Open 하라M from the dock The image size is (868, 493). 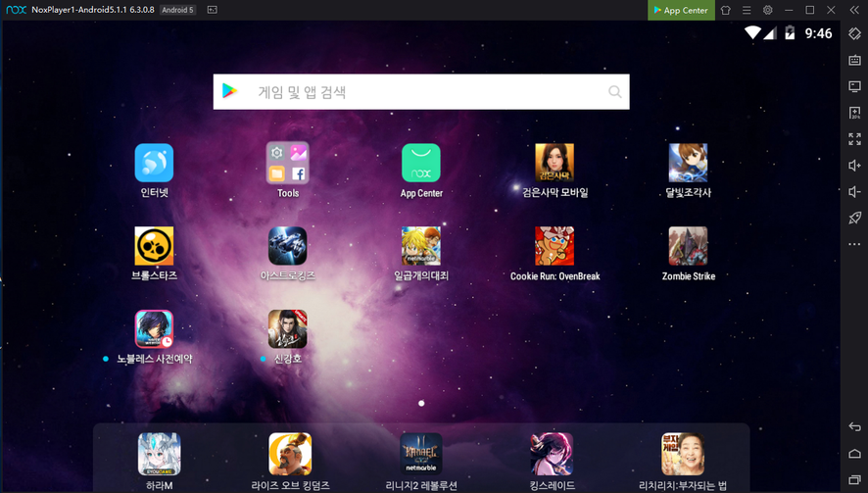(x=160, y=454)
